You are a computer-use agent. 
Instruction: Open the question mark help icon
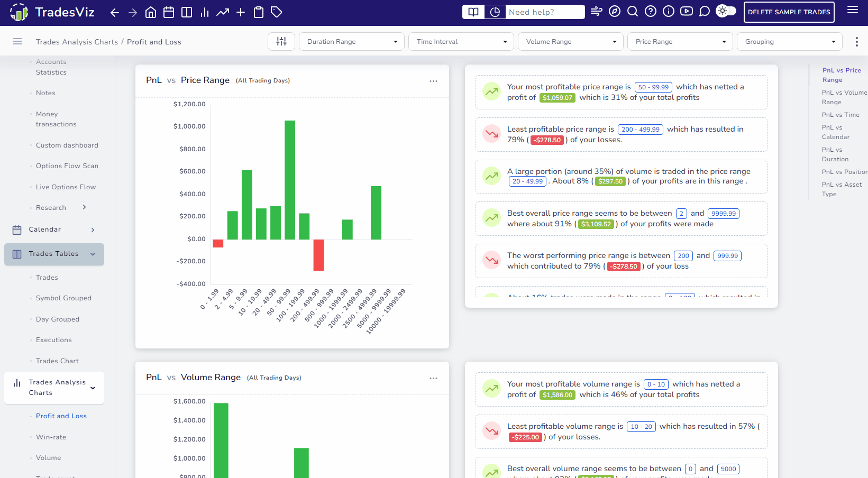(651, 12)
